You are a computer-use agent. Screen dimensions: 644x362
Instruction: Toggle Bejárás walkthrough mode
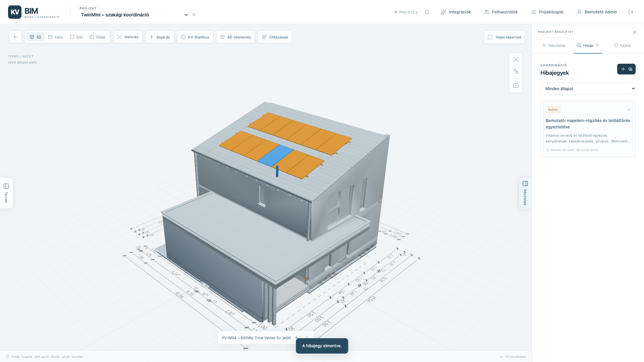[x=160, y=37]
